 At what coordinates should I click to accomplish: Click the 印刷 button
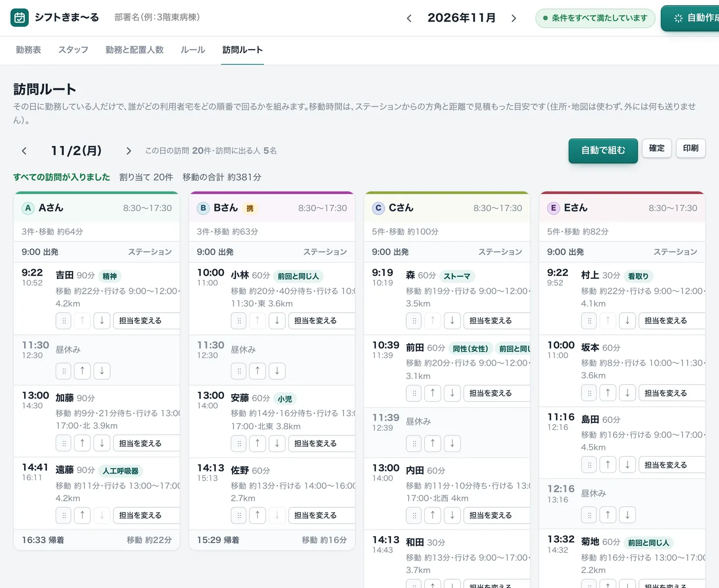click(x=691, y=148)
